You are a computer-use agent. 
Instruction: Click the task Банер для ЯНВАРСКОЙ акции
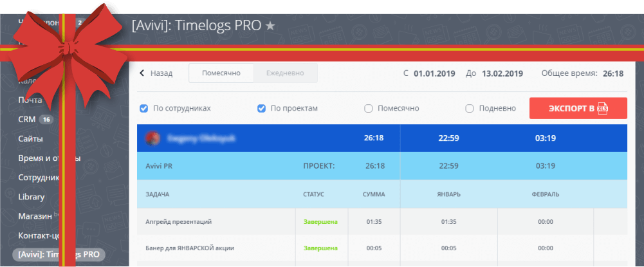click(x=190, y=248)
